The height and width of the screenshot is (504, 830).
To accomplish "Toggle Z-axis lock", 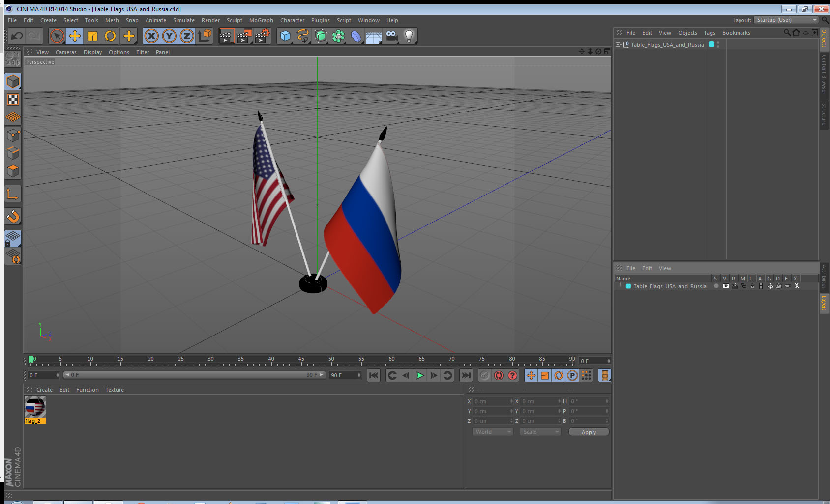I will (x=187, y=36).
